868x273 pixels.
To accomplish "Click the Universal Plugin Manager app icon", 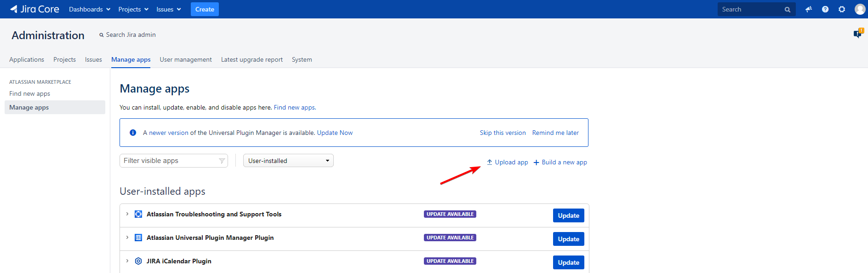I will tap(138, 238).
